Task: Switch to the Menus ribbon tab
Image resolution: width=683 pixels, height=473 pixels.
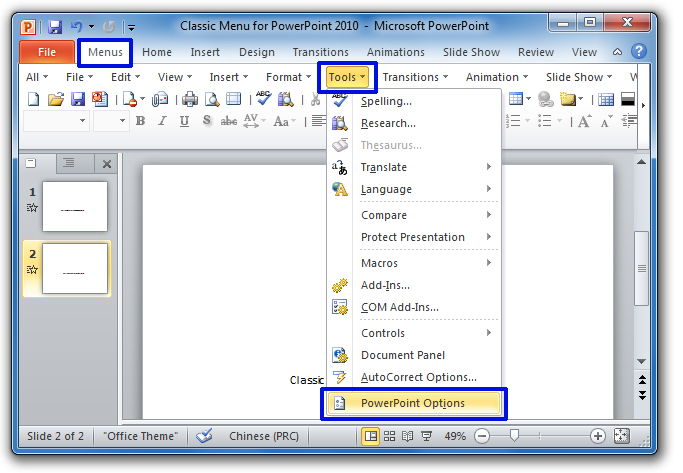Action: coord(105,52)
